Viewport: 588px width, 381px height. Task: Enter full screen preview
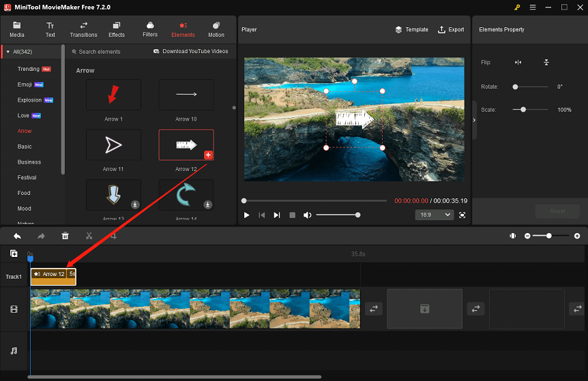(x=462, y=215)
